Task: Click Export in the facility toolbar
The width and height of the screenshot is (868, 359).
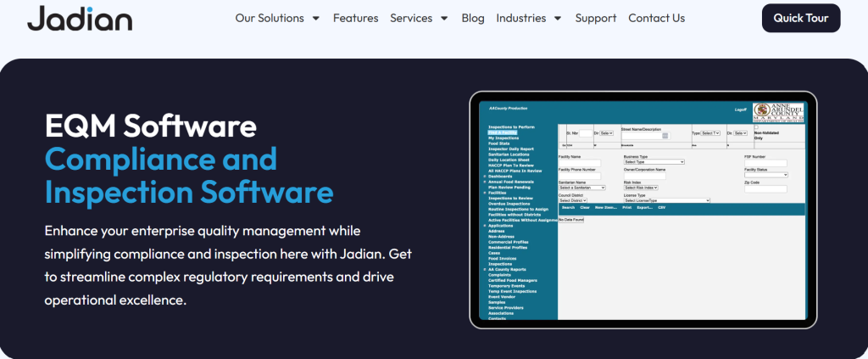Action: [645, 208]
